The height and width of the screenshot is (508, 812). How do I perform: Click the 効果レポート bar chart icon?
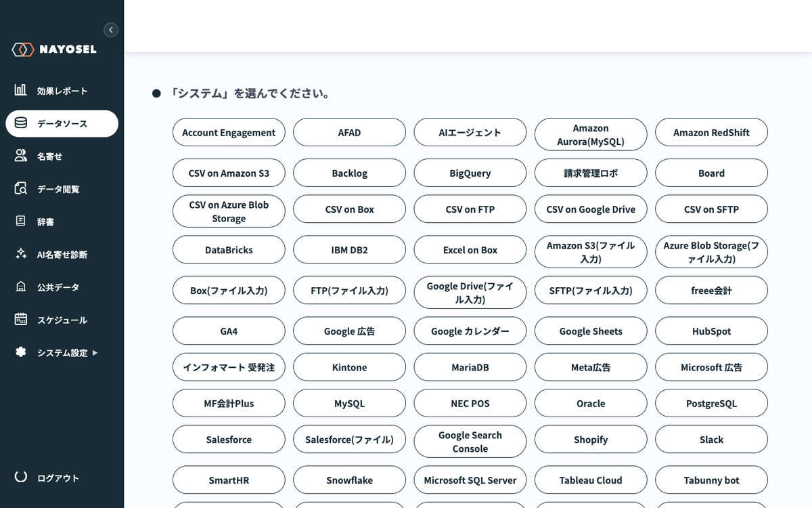coord(21,90)
